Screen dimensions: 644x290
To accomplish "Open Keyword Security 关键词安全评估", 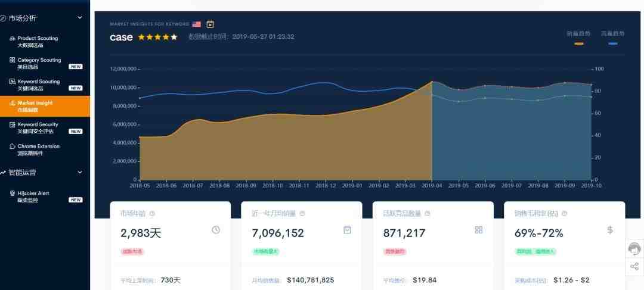I will pyautogui.click(x=38, y=128).
